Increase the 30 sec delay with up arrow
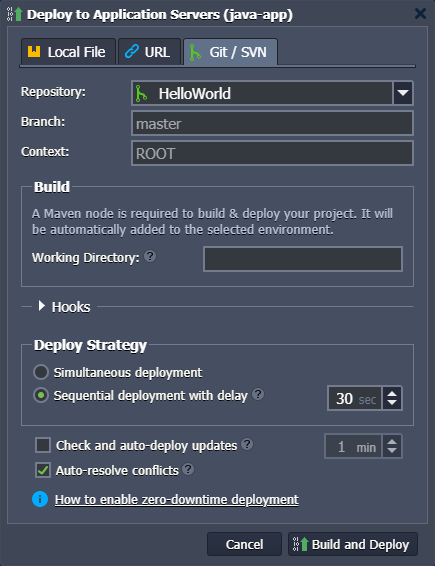435x566 pixels. pos(392,393)
